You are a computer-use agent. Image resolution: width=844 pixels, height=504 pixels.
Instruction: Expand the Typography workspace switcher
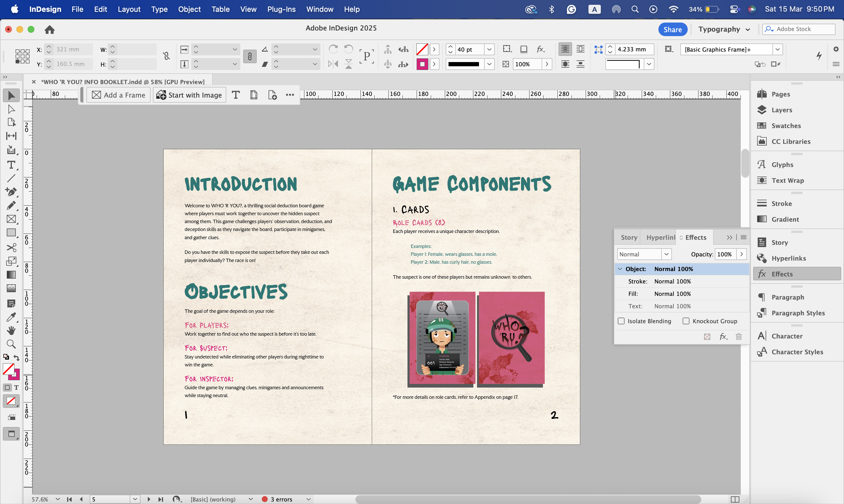(x=724, y=29)
